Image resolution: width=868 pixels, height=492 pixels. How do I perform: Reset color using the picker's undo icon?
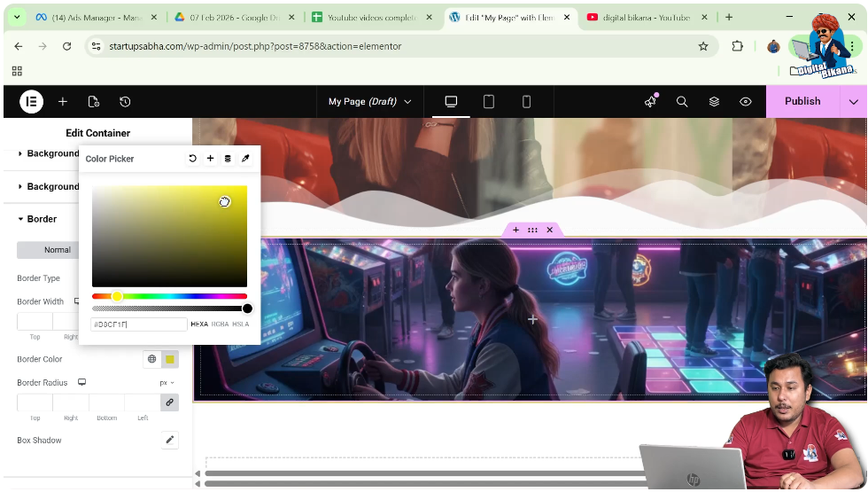(192, 159)
